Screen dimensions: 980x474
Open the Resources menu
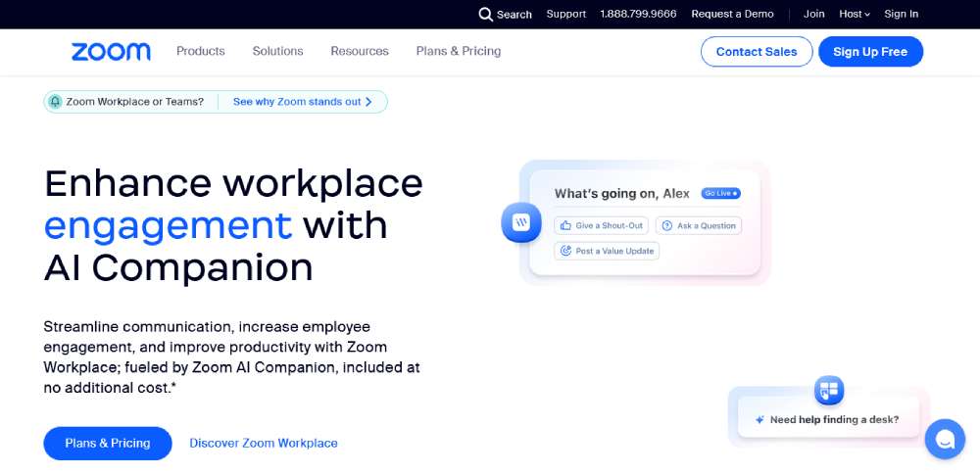(360, 51)
